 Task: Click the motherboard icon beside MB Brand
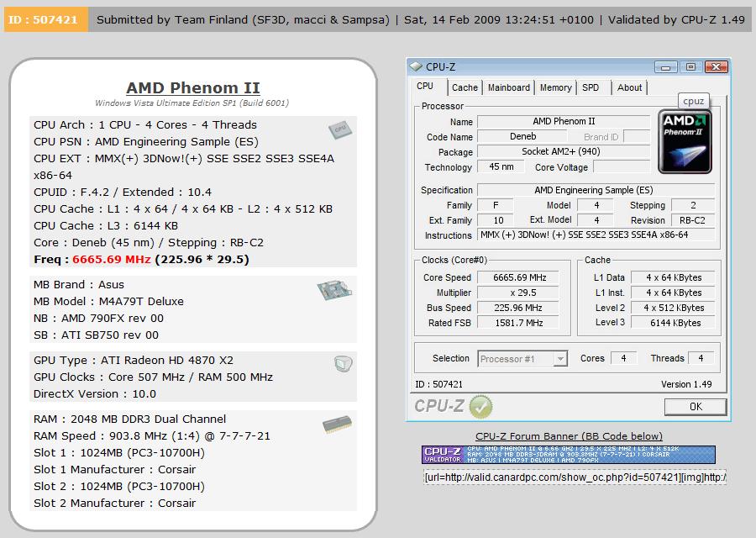[334, 290]
